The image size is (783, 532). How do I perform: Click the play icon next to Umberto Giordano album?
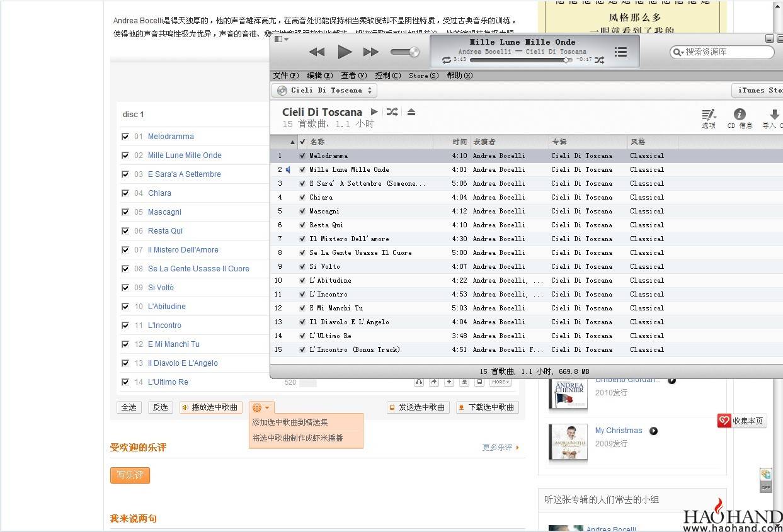coord(672,380)
